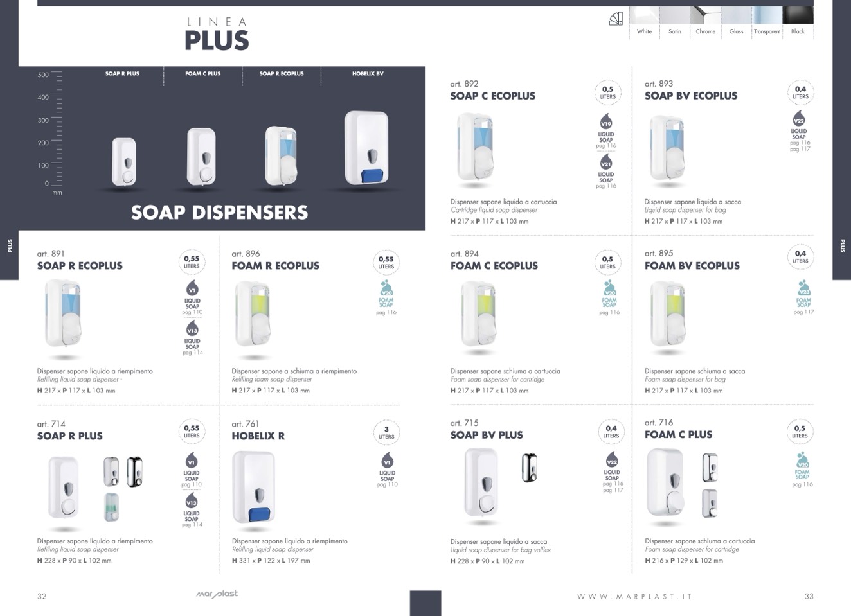
Task: Click the 3 liters badge for Hobelix R
Action: click(386, 432)
